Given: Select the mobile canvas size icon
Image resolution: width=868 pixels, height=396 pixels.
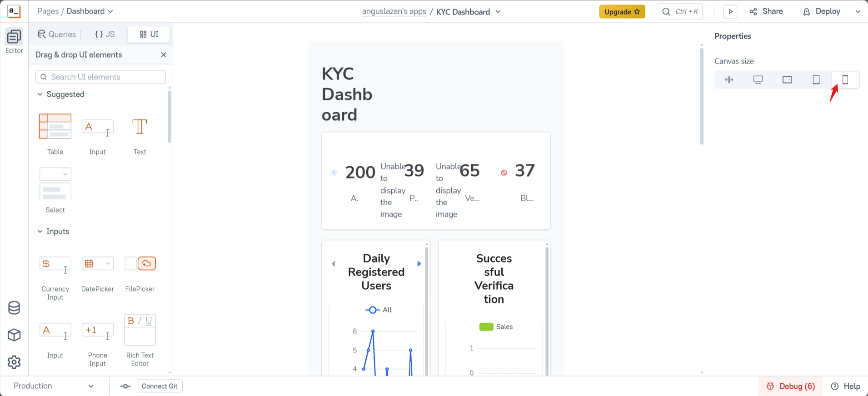Looking at the screenshot, I should point(845,79).
